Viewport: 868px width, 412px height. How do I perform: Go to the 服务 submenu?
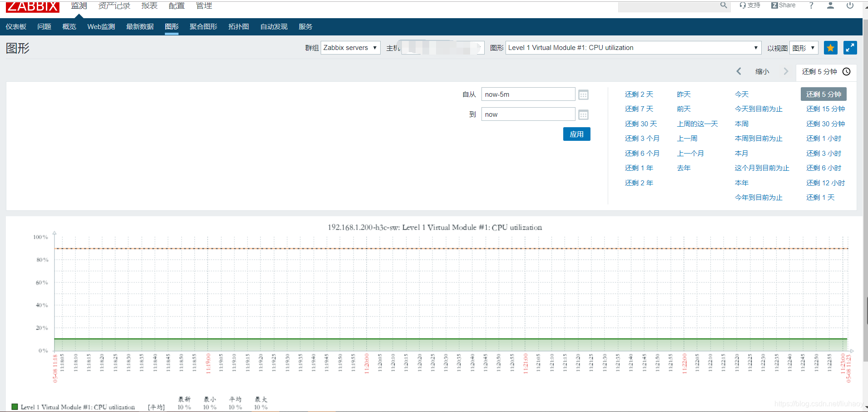305,27
